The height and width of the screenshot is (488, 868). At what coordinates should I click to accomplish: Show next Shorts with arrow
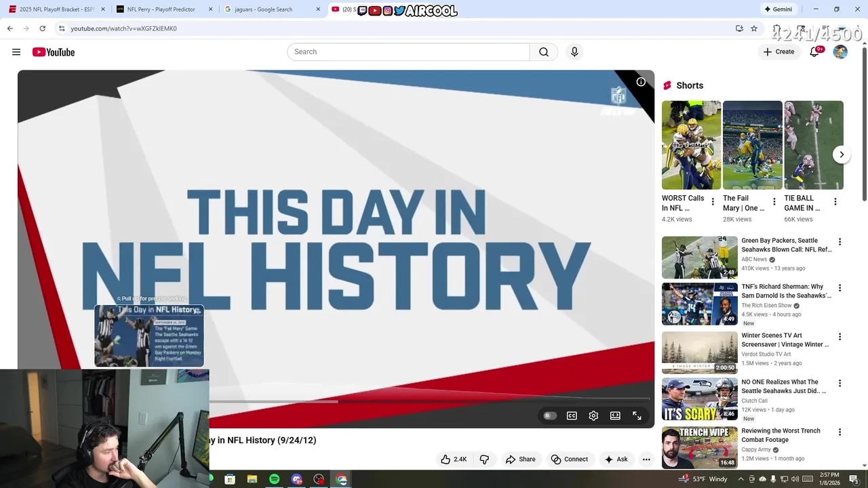coord(842,155)
